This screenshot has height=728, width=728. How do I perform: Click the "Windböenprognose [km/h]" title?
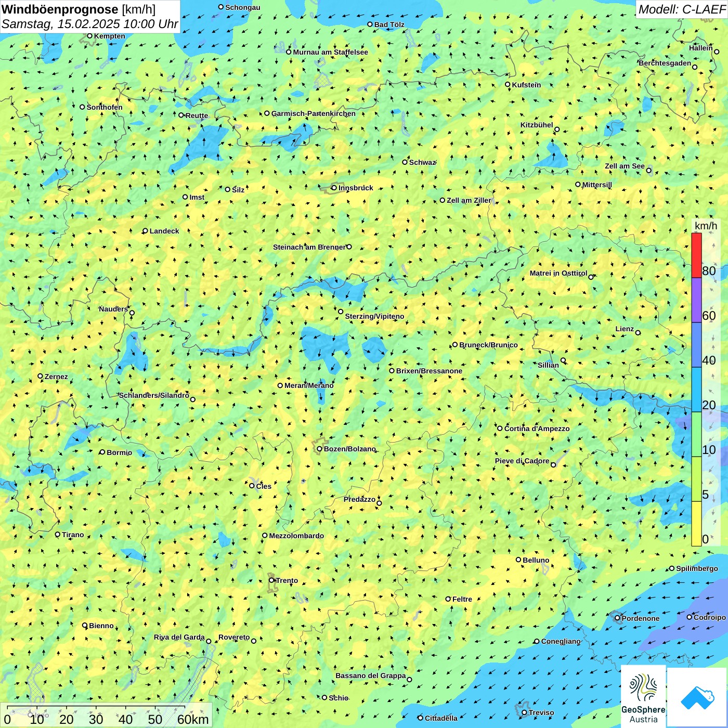pos(79,9)
